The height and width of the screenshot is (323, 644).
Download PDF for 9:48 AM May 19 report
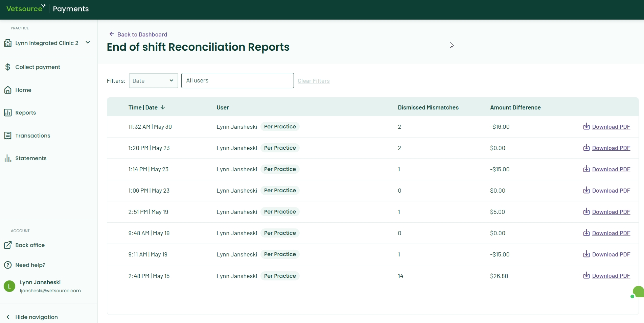[611, 233]
